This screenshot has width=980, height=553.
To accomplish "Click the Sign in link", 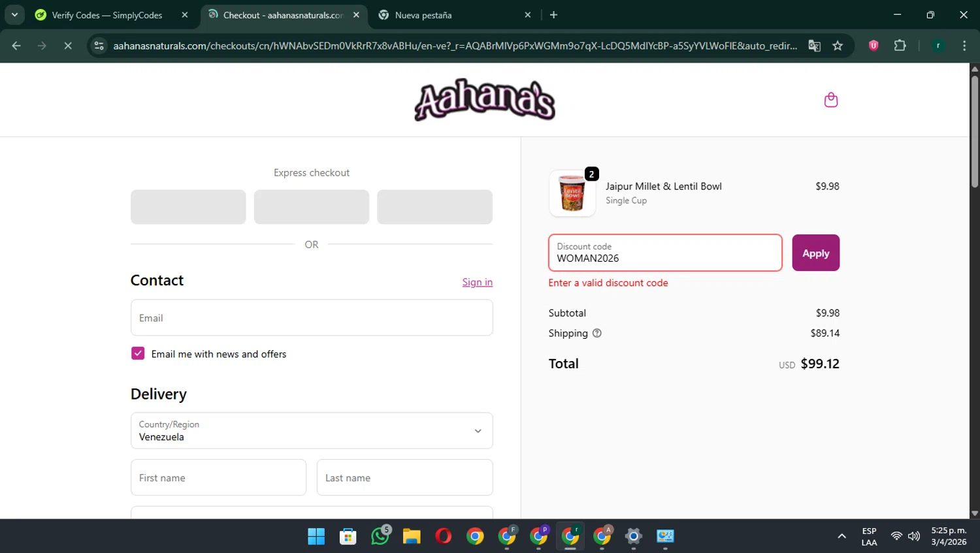I will click(477, 282).
